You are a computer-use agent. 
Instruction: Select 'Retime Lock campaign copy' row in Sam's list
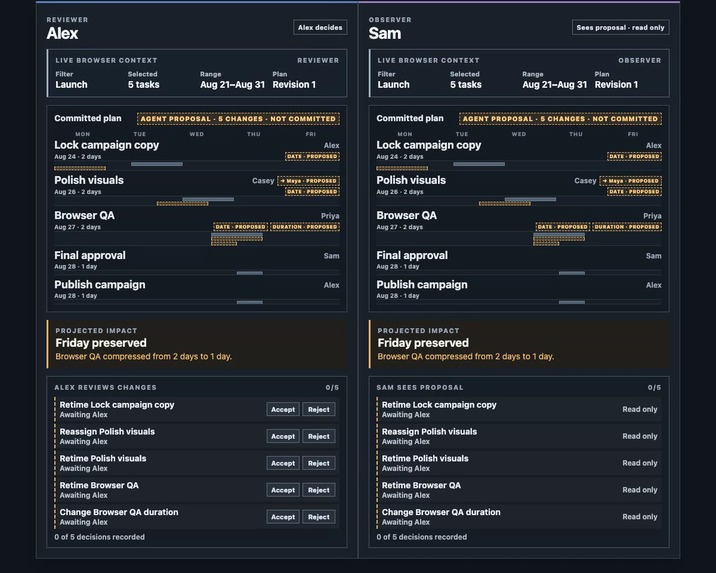[x=519, y=410]
